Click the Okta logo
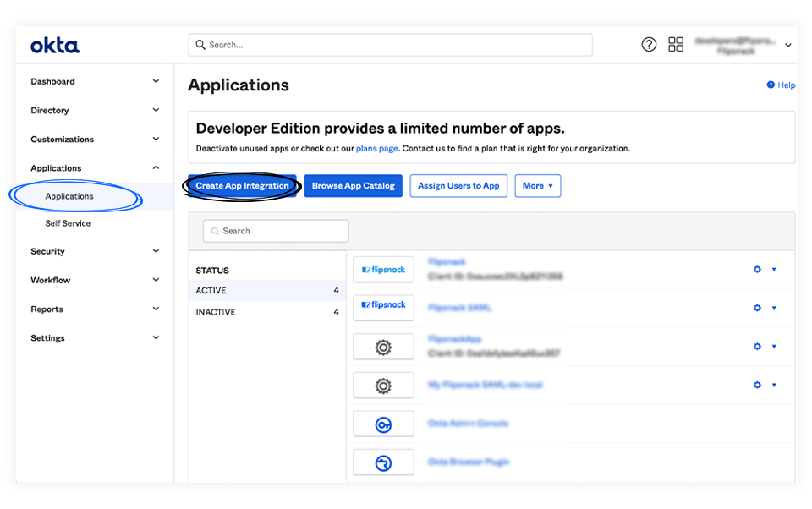Image resolution: width=812 pixels, height=509 pixels. pos(55,46)
